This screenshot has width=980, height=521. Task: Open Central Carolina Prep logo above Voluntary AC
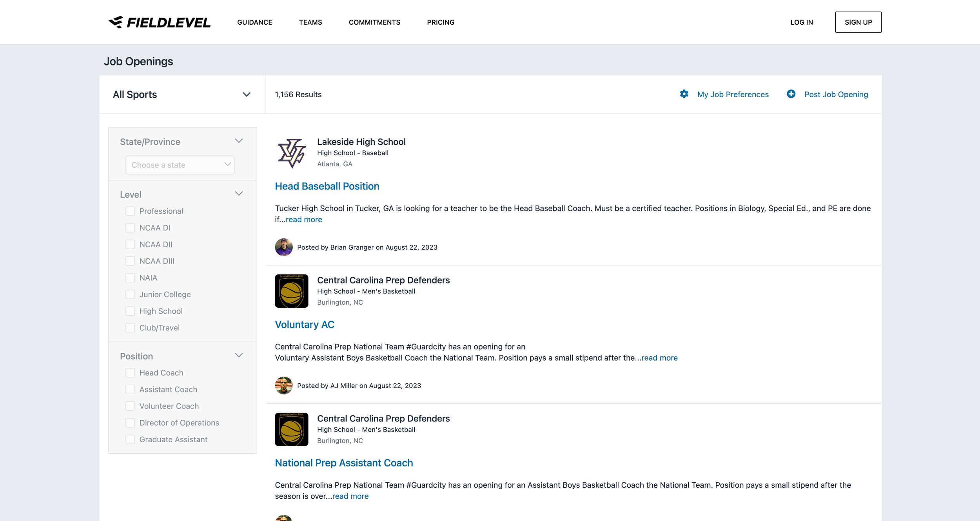(291, 291)
